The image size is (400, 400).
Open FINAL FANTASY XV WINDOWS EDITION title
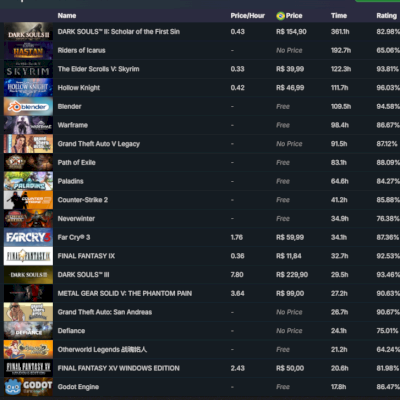coord(118,368)
